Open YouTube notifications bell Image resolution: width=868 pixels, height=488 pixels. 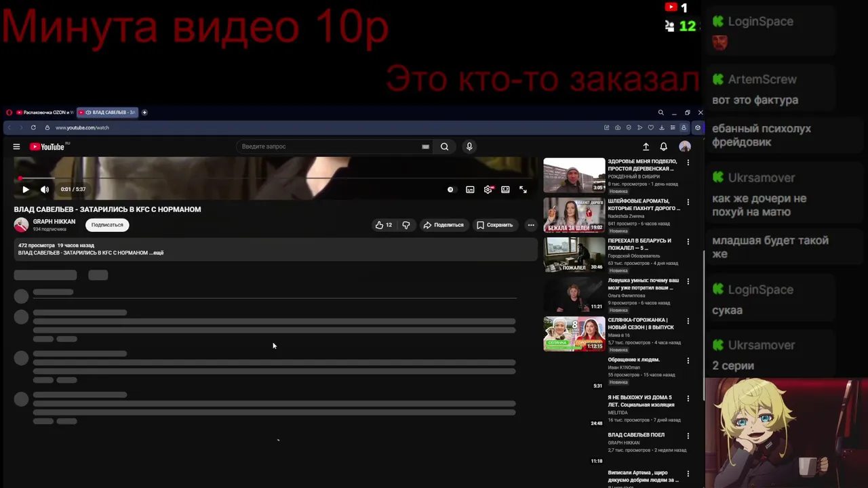(x=664, y=146)
